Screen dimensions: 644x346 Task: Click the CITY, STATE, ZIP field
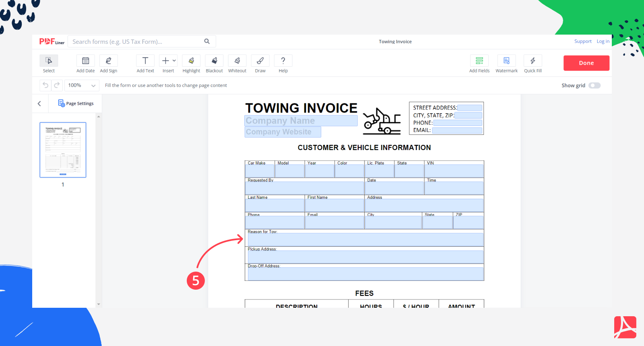469,115
